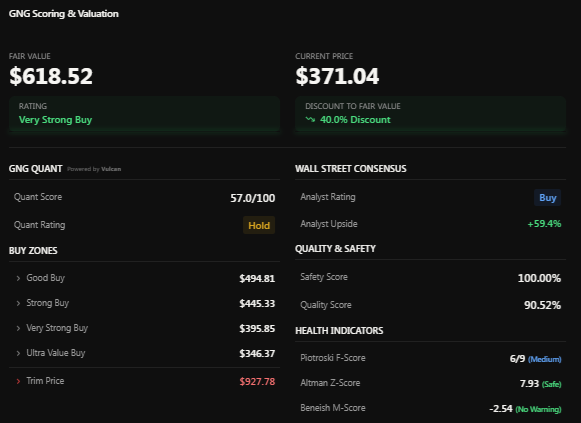This screenshot has width=581, height=423.
Task: Expand the Ultra Value Buy chevron
Action: coord(18,353)
